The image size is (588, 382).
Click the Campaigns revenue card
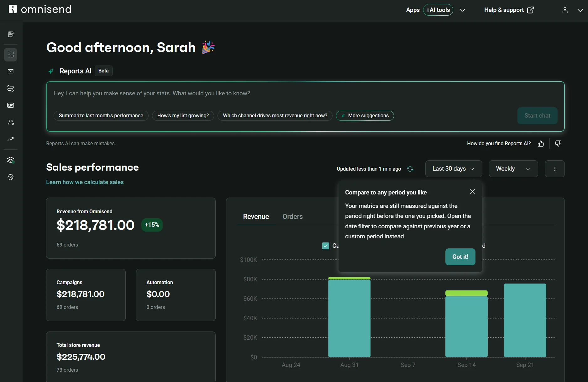(x=86, y=295)
